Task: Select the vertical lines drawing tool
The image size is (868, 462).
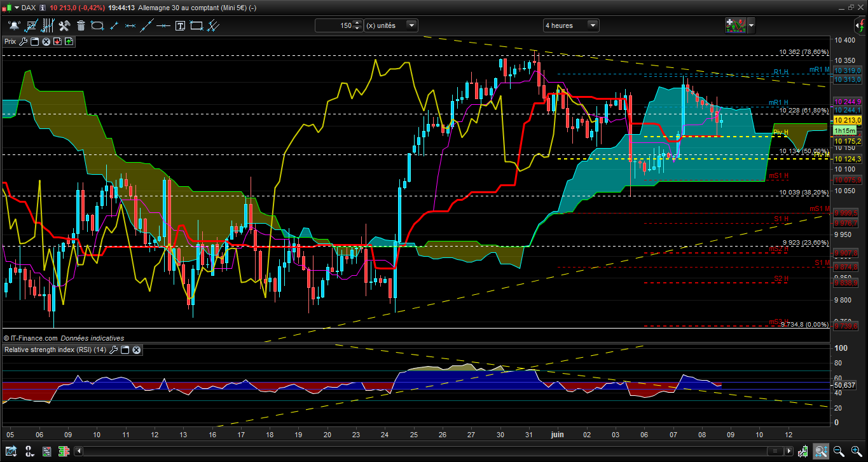Action: (48, 25)
